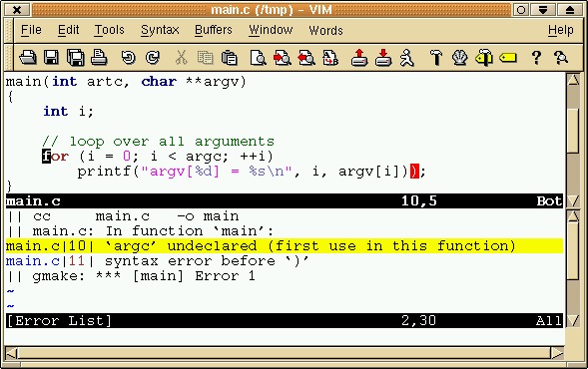588x369 pixels.
Task: Open the Syntax menu
Action: tap(160, 30)
